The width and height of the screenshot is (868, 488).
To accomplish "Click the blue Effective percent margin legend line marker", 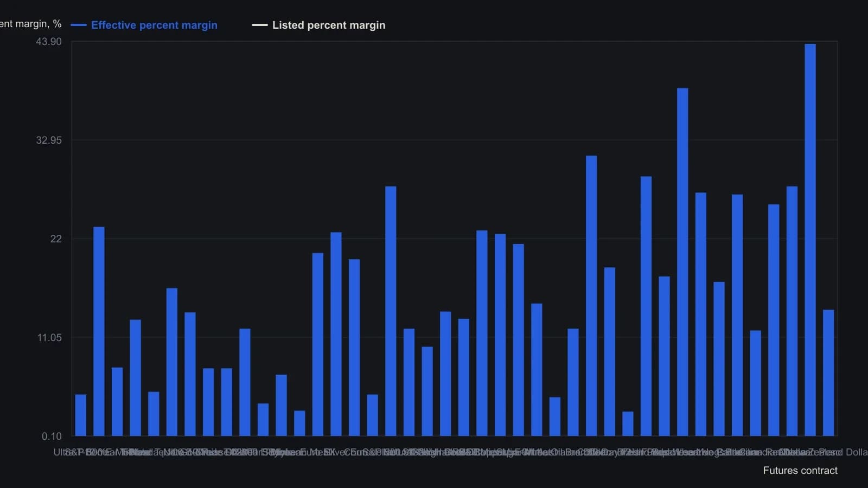I will (x=79, y=25).
